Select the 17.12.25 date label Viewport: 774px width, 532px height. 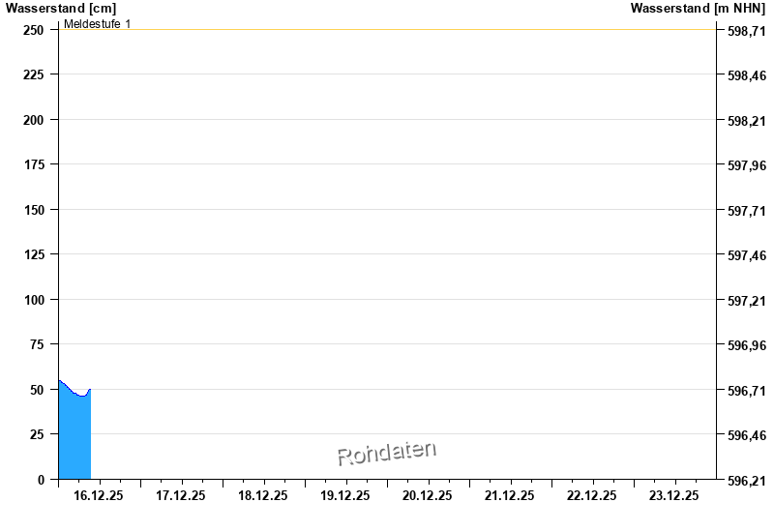[x=181, y=495]
